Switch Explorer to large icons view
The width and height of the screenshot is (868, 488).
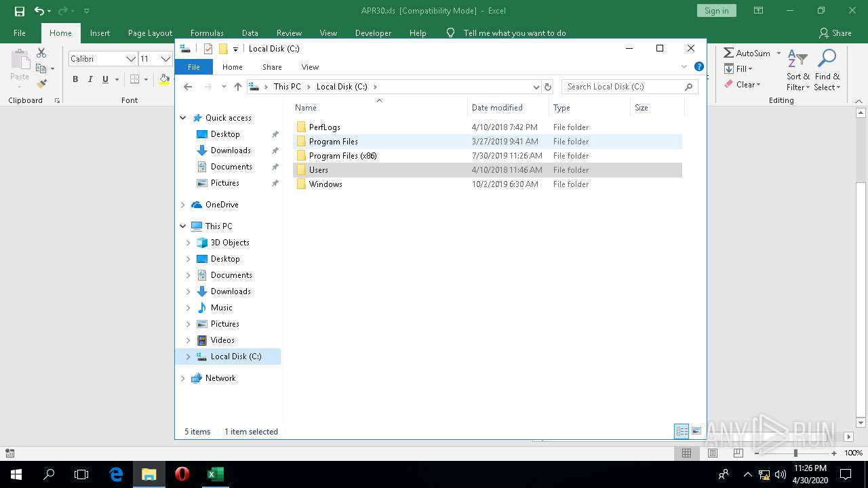(696, 432)
